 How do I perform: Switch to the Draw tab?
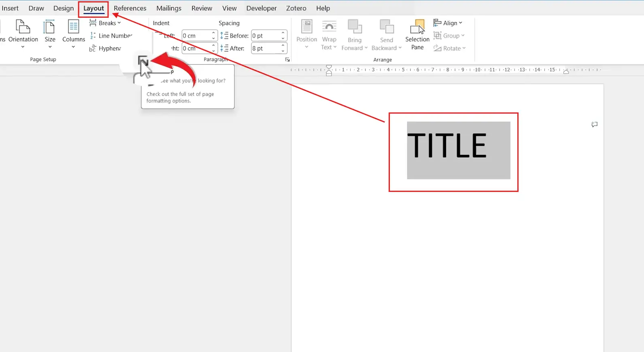click(x=36, y=8)
